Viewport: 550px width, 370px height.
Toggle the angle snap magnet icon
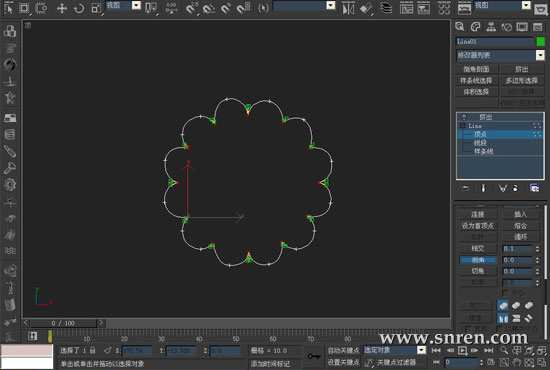pyautogui.click(x=209, y=8)
